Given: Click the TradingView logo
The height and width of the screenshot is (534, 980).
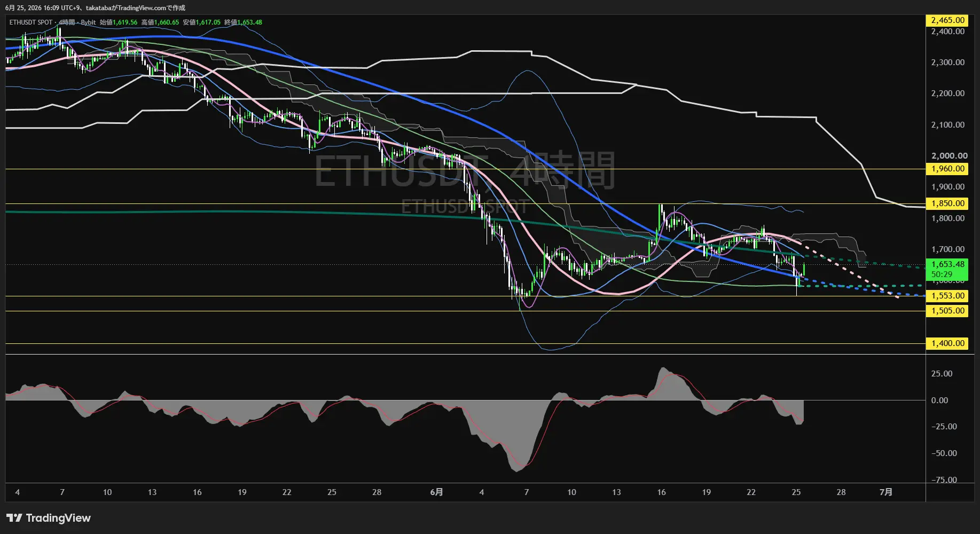Looking at the screenshot, I should [49, 518].
